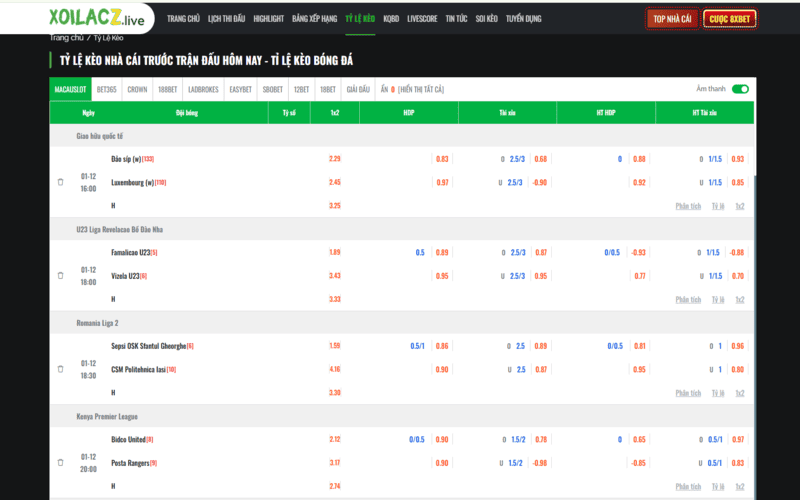800x500 pixels.
Task: Toggle the Âm thanh sound switch
Action: tap(740, 89)
